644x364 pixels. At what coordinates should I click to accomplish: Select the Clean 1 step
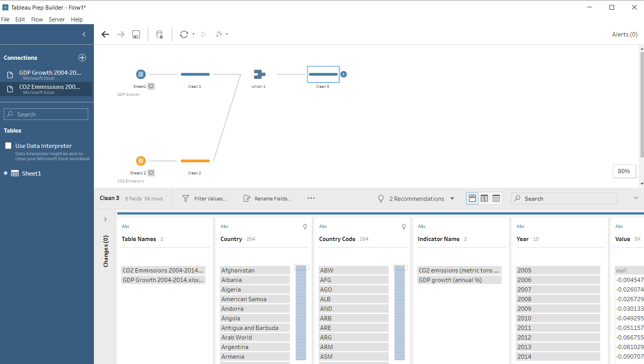tap(195, 74)
